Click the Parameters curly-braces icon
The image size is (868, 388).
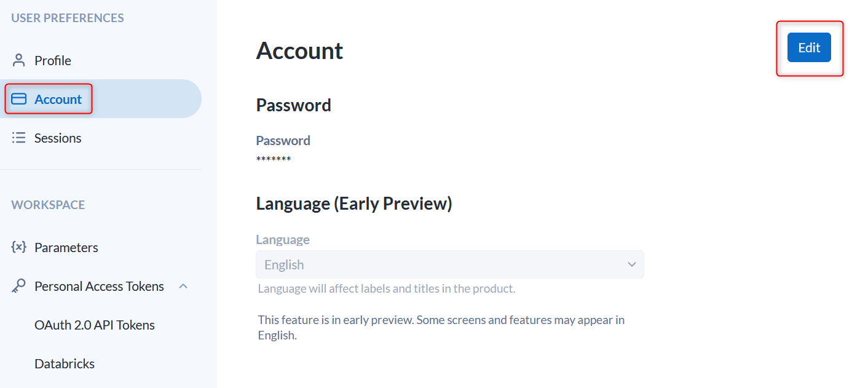click(18, 247)
